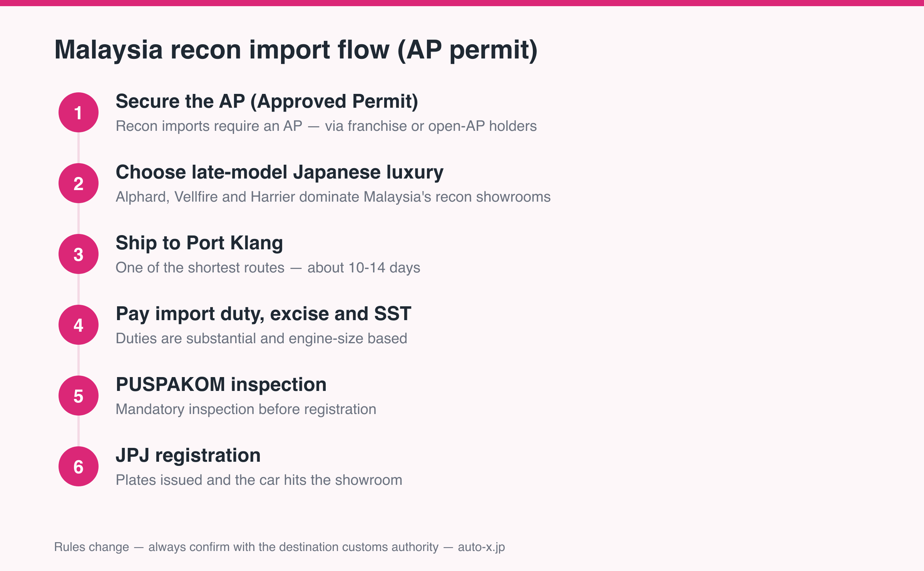Select the PUSPAKOM inspection heading
This screenshot has height=571, width=924.
click(221, 385)
